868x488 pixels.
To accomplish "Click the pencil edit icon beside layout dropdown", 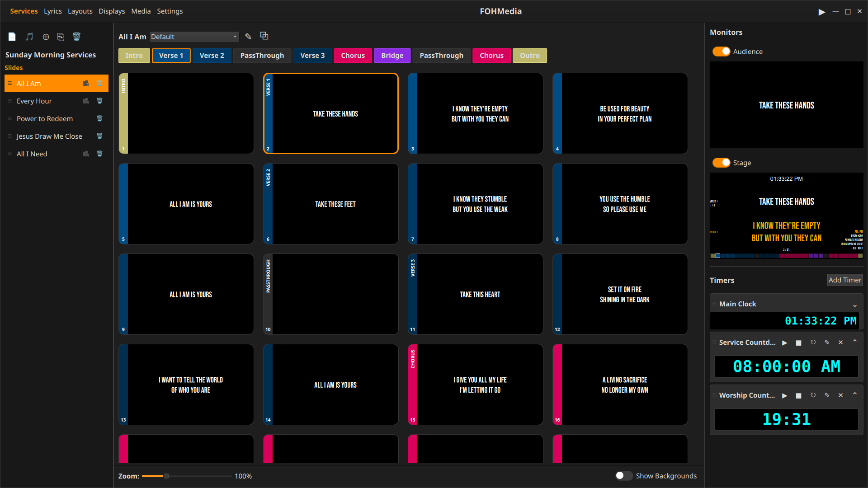I will click(x=248, y=36).
